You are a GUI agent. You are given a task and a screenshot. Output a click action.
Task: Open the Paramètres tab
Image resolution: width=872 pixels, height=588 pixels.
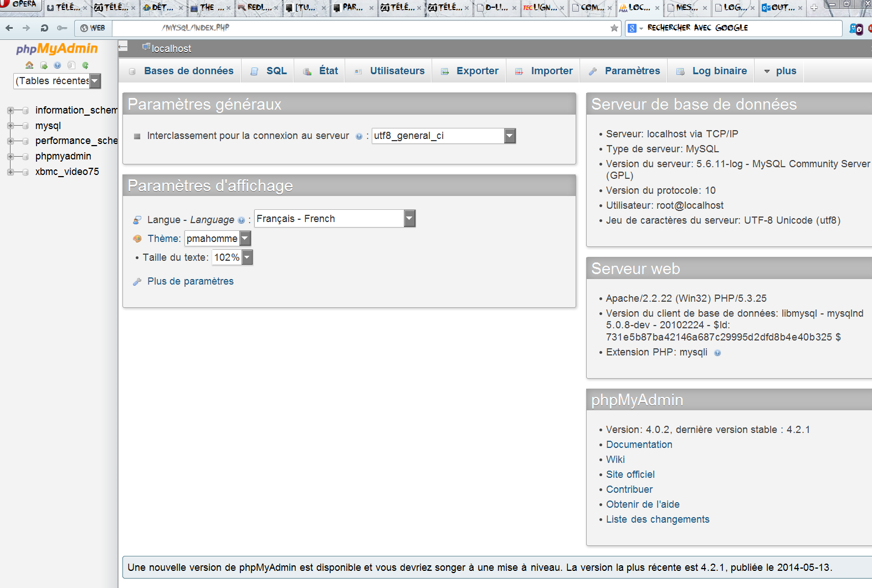click(x=624, y=71)
